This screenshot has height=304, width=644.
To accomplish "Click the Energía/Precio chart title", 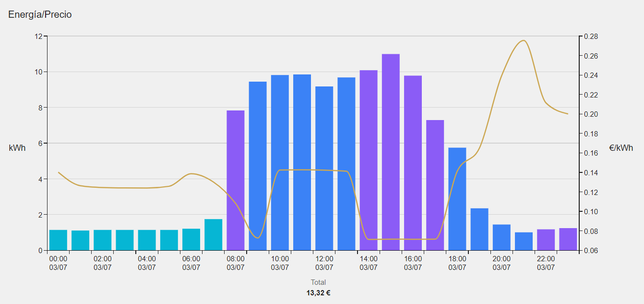I will pyautogui.click(x=40, y=15).
